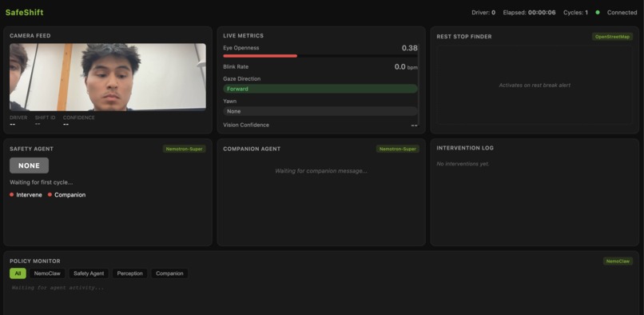Viewport: 644px width, 315px height.
Task: Click the Intervene label
Action: 29,194
